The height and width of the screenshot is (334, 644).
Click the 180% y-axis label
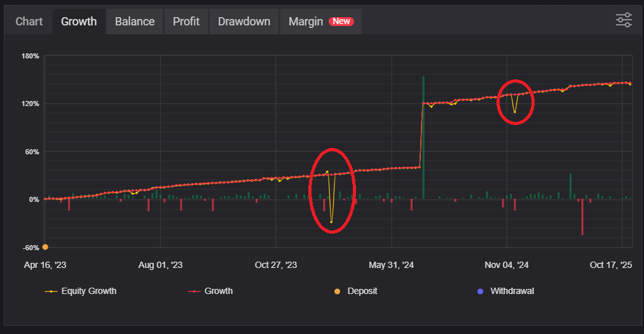(31, 56)
